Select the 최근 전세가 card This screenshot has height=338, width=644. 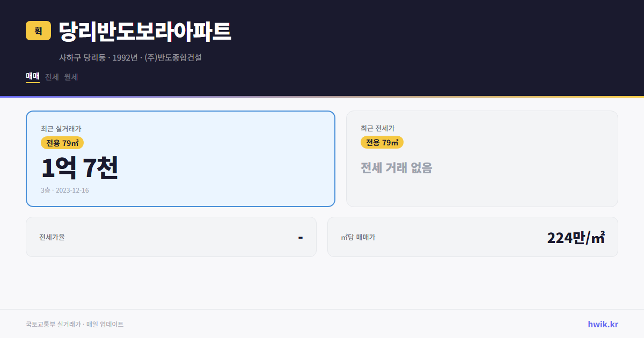click(482, 158)
